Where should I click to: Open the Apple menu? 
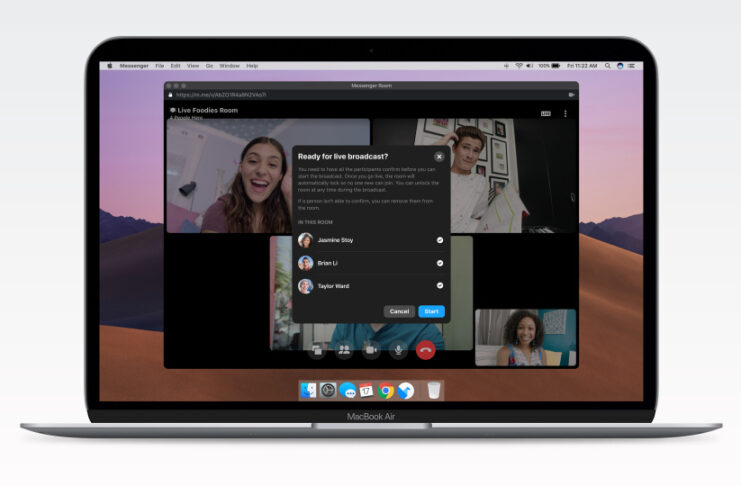[x=110, y=66]
